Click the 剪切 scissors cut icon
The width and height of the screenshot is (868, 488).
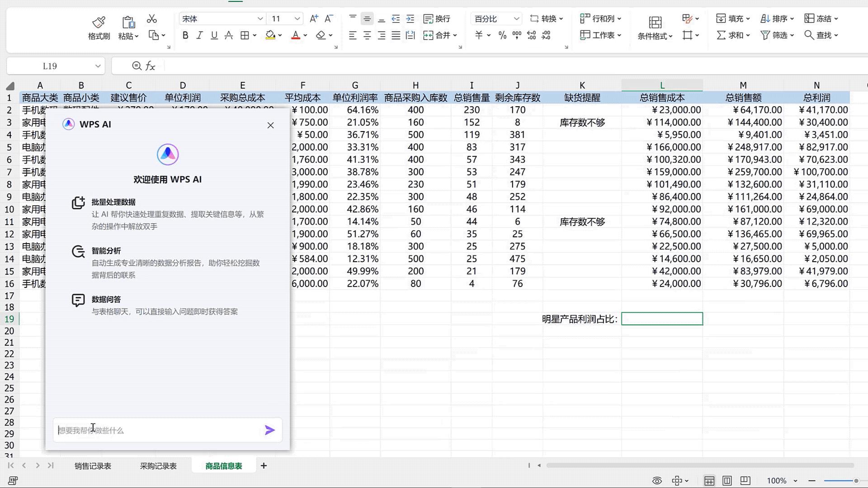click(151, 19)
